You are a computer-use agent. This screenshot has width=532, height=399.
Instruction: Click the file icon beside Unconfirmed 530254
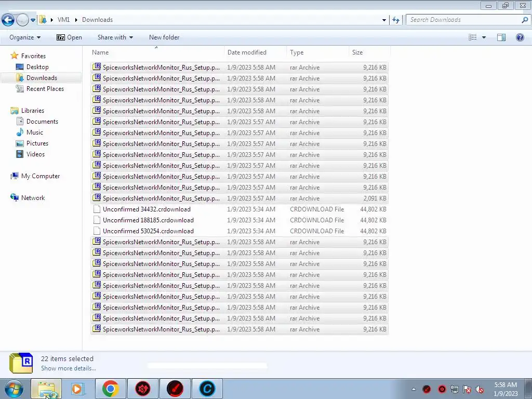coord(97,231)
